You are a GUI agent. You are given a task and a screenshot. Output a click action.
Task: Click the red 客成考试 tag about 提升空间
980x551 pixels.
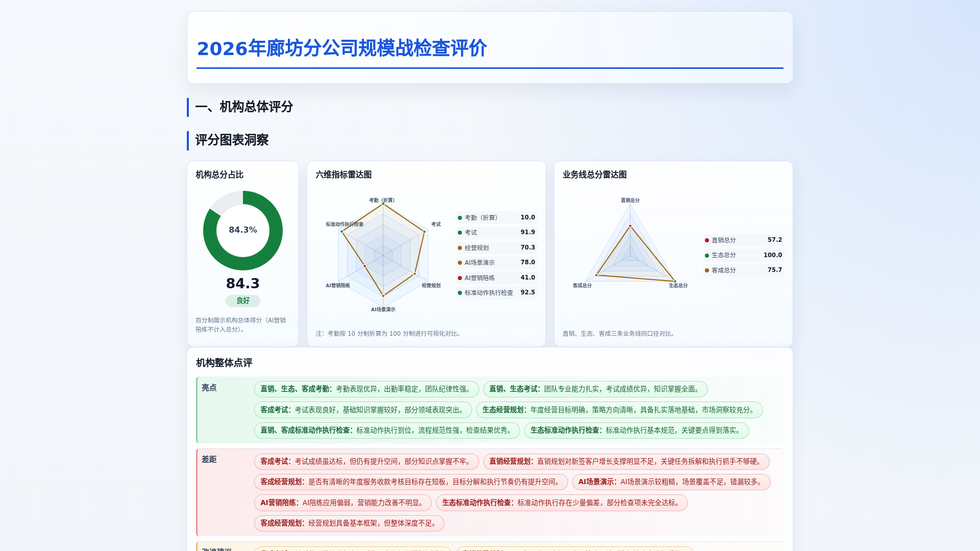pos(366,462)
